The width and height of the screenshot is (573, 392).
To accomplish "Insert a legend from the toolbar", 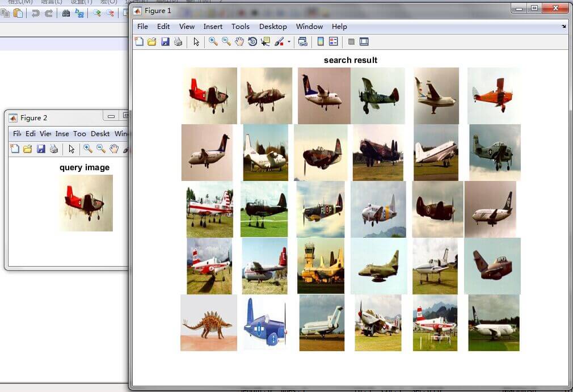I will point(334,41).
